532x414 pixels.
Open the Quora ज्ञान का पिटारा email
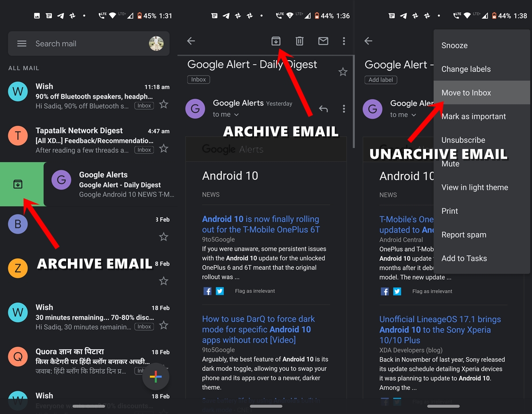89,361
